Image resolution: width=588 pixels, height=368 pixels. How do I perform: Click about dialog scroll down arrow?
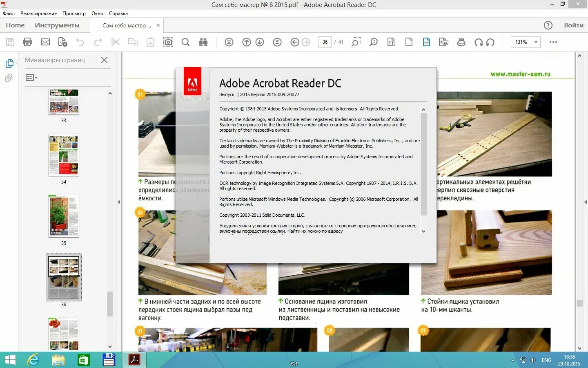423,231
